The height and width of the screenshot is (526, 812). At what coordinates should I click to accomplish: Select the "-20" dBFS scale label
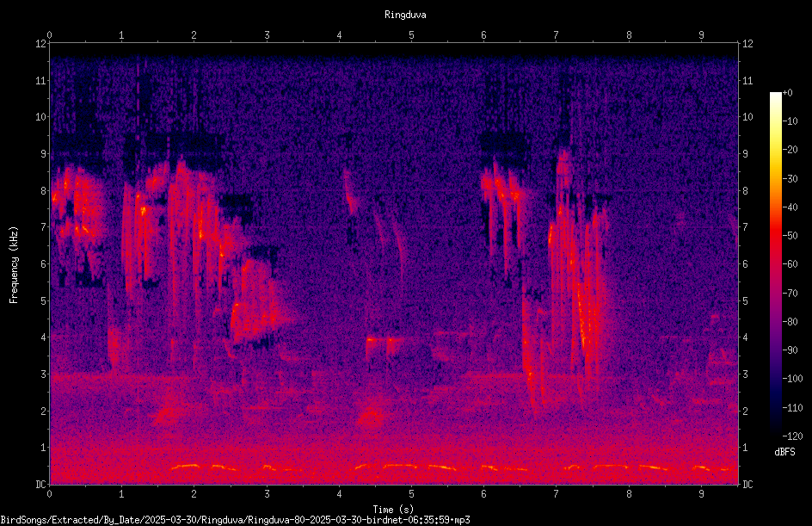point(790,150)
